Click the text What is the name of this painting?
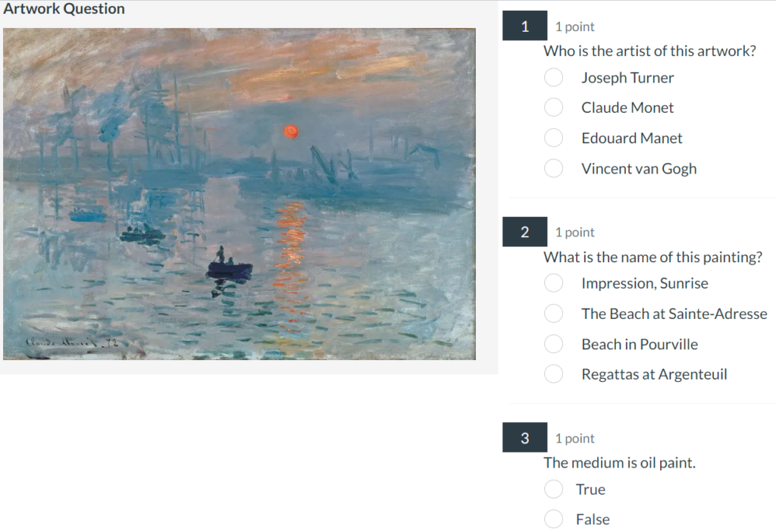The image size is (776, 532). [653, 257]
